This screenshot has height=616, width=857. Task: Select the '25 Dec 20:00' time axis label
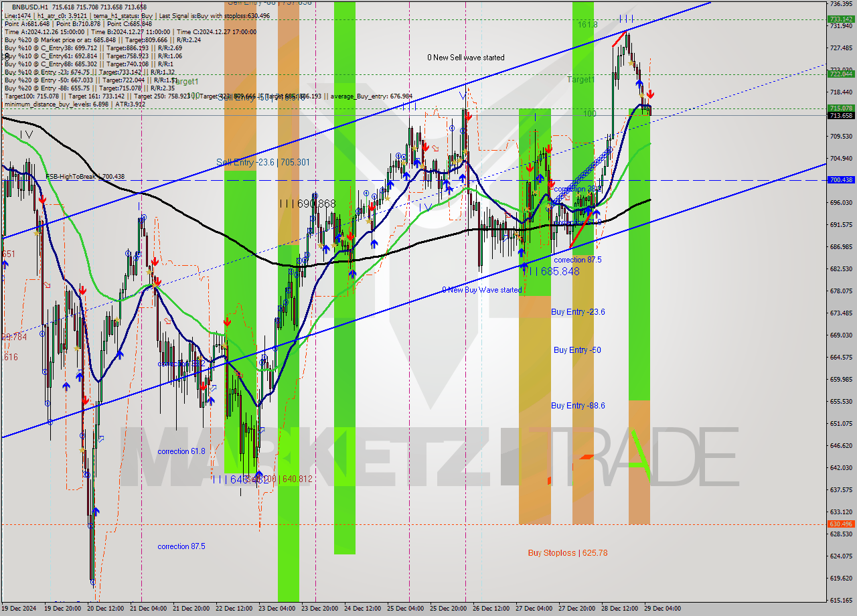pyautogui.click(x=449, y=609)
